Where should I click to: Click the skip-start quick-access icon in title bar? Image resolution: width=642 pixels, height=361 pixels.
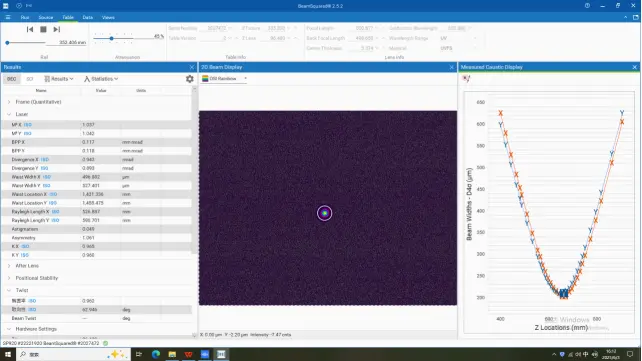29,6
